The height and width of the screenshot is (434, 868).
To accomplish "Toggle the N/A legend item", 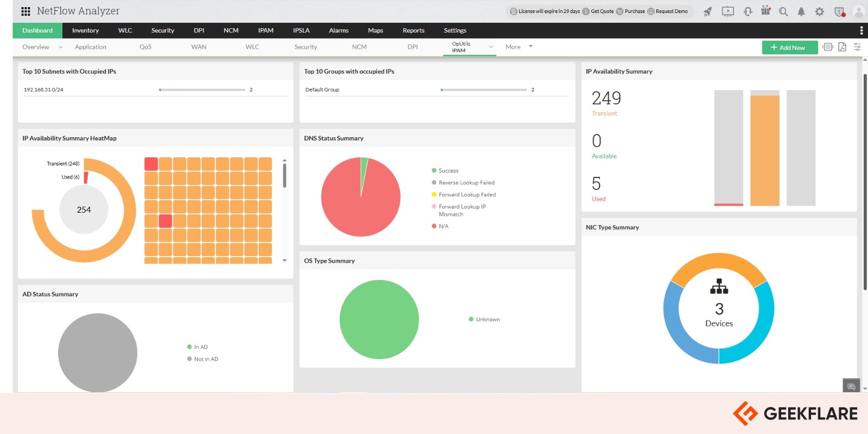I will [x=440, y=226].
